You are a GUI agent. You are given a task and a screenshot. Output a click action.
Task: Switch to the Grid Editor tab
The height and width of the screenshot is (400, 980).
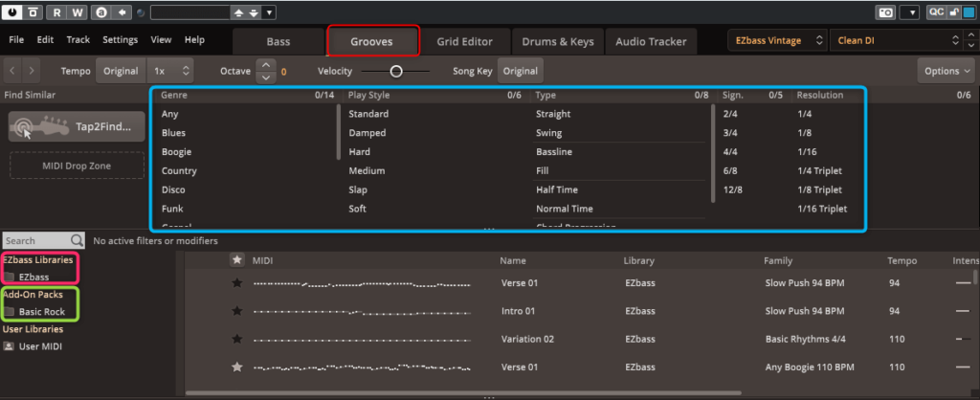[x=464, y=41]
